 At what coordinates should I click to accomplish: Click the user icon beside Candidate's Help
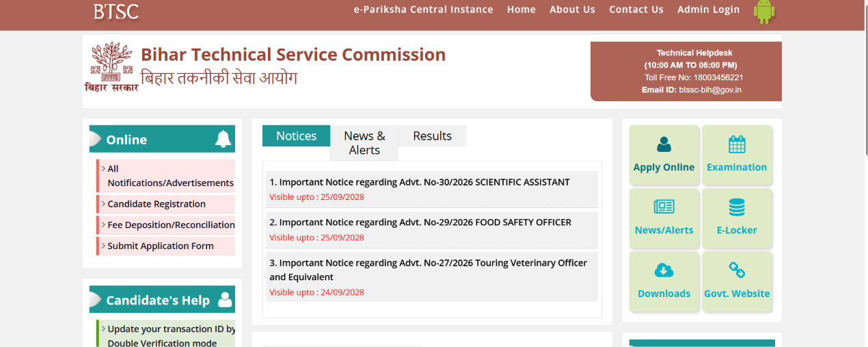click(225, 300)
